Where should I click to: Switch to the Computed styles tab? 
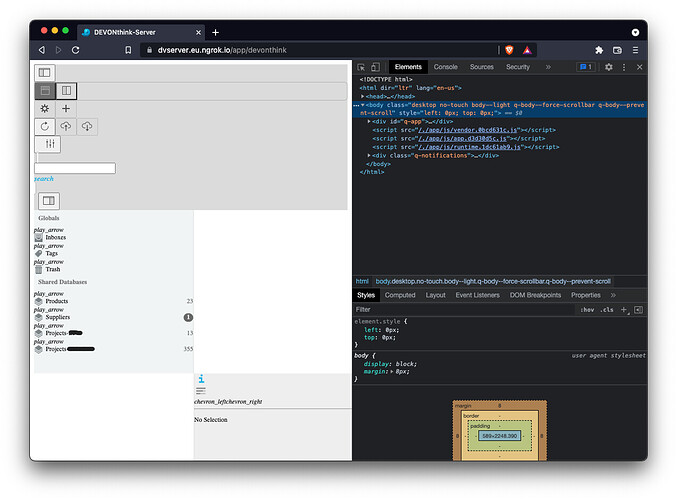(400, 295)
